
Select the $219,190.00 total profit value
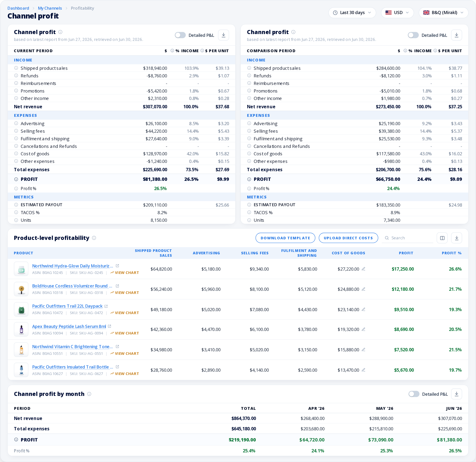[242, 440]
